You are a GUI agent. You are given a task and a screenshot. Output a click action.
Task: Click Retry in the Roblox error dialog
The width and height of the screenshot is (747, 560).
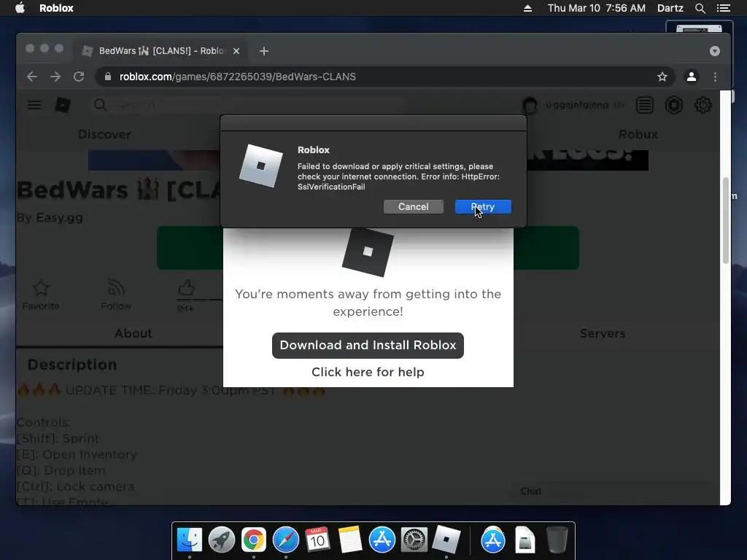[483, 206]
